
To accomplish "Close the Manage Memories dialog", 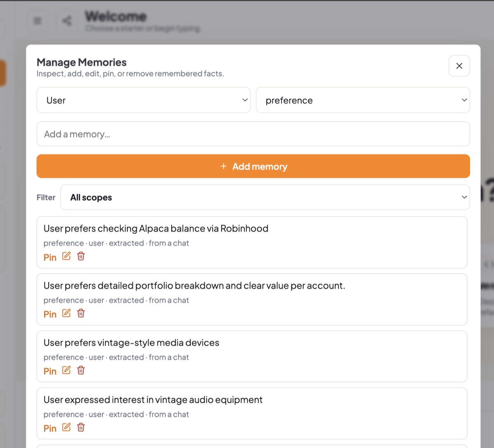I will point(459,66).
